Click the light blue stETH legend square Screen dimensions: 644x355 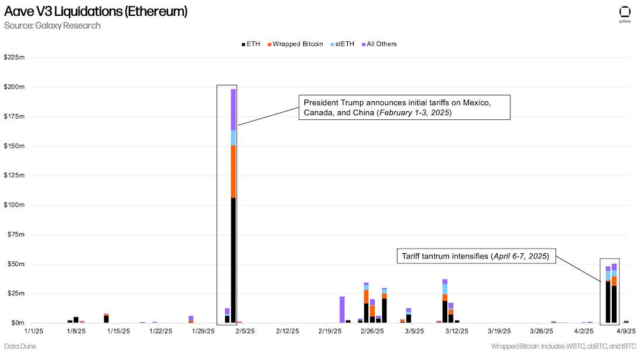333,44
